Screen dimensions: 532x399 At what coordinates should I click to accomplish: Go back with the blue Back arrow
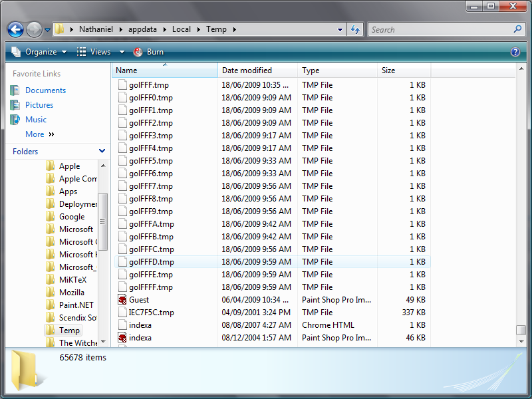pyautogui.click(x=15, y=29)
